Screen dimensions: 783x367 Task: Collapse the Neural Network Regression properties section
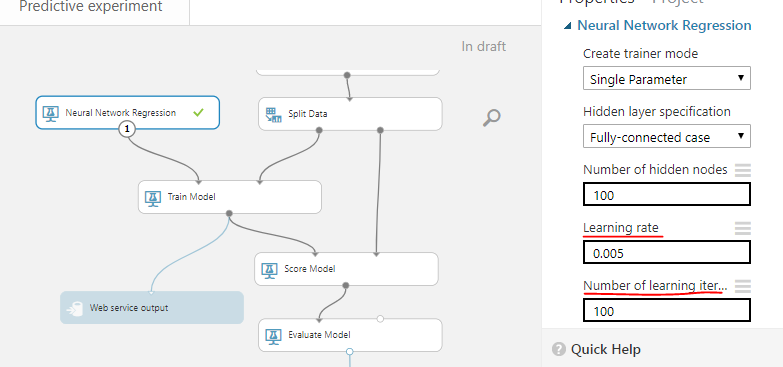[567, 26]
